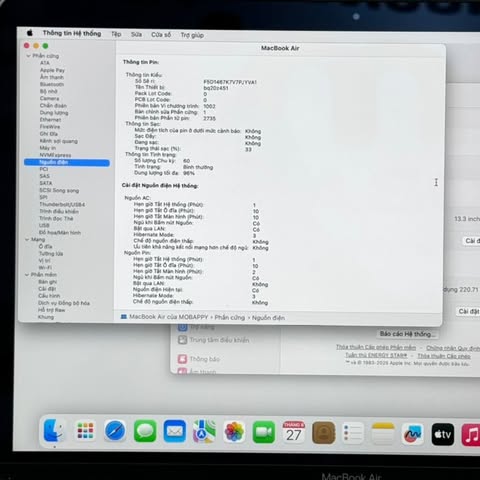Open Maps from the Dock
Screen dimensions: 480x480
point(204,431)
